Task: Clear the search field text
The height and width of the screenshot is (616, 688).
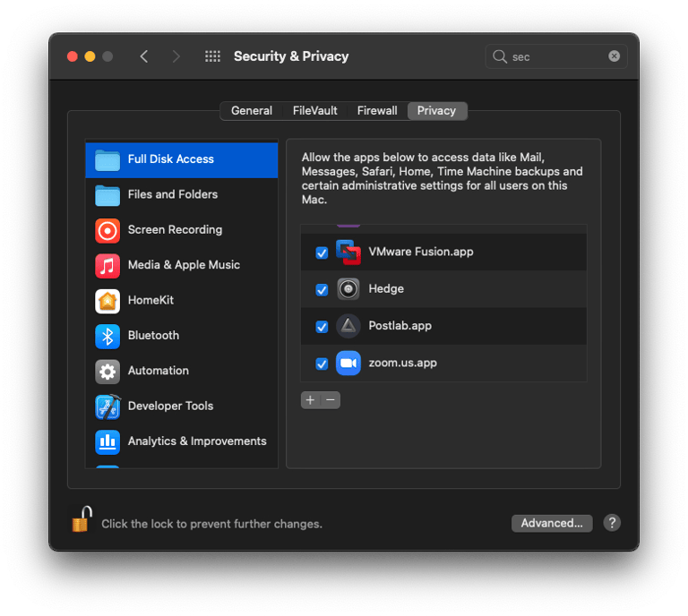Action: click(614, 56)
